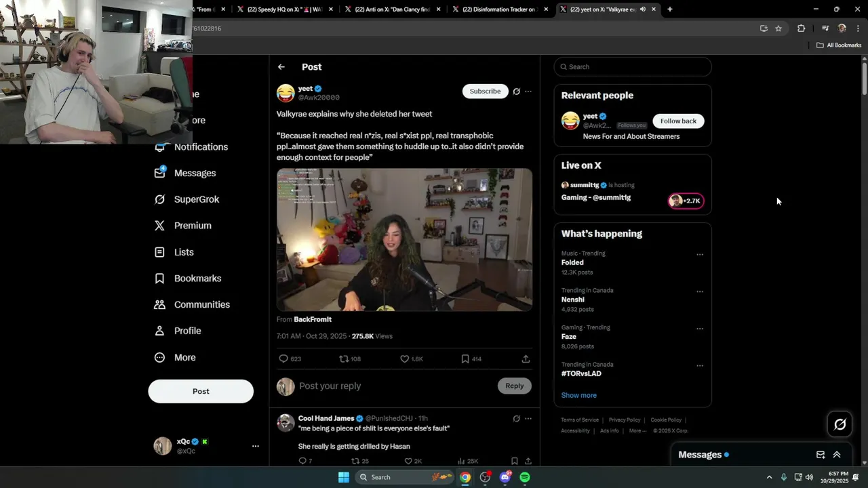Open Profile from sidebar
Image resolution: width=868 pixels, height=488 pixels.
178,331
